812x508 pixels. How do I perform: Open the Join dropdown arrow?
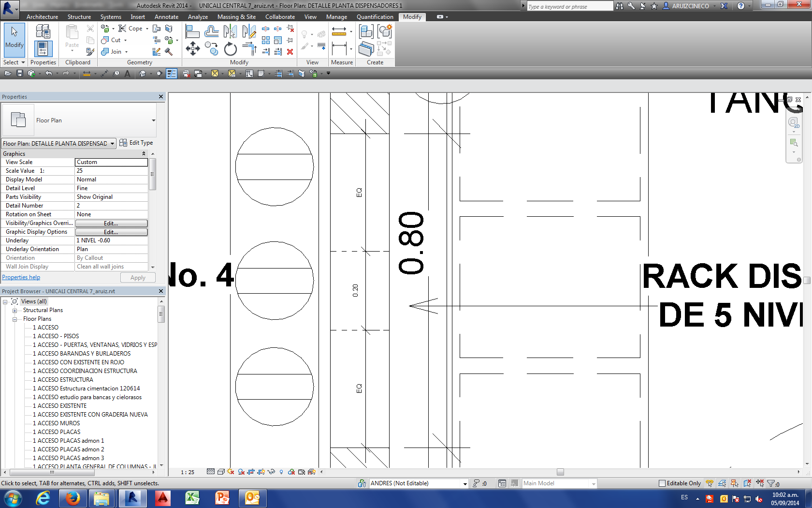tap(126, 52)
